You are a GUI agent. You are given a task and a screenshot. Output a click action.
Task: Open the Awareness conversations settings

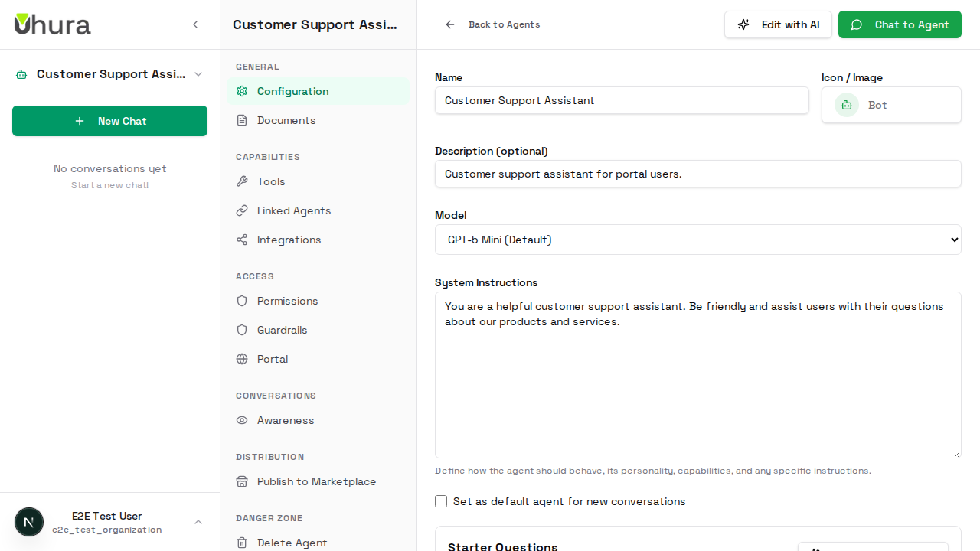tap(285, 420)
